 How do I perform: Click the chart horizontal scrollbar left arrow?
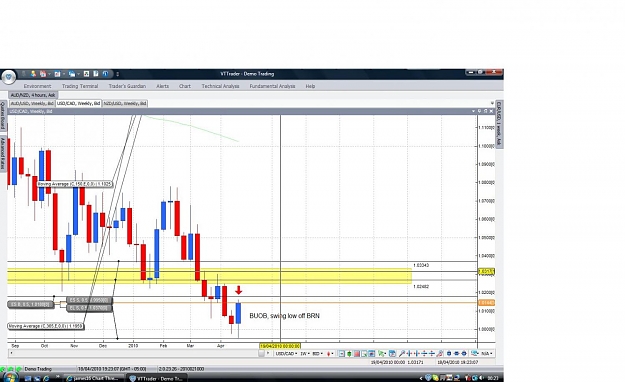[11, 353]
